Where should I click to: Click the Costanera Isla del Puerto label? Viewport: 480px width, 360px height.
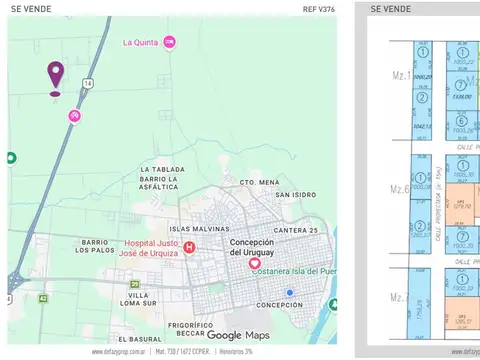294,271
